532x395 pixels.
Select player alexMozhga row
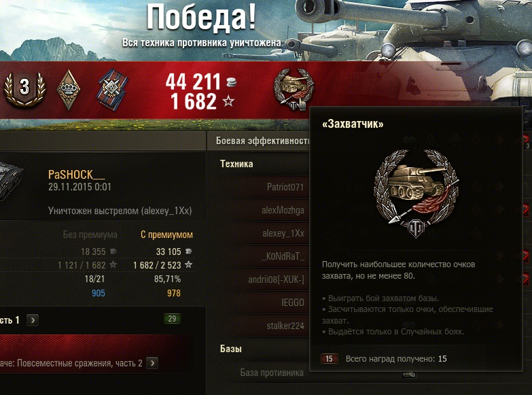click(263, 210)
